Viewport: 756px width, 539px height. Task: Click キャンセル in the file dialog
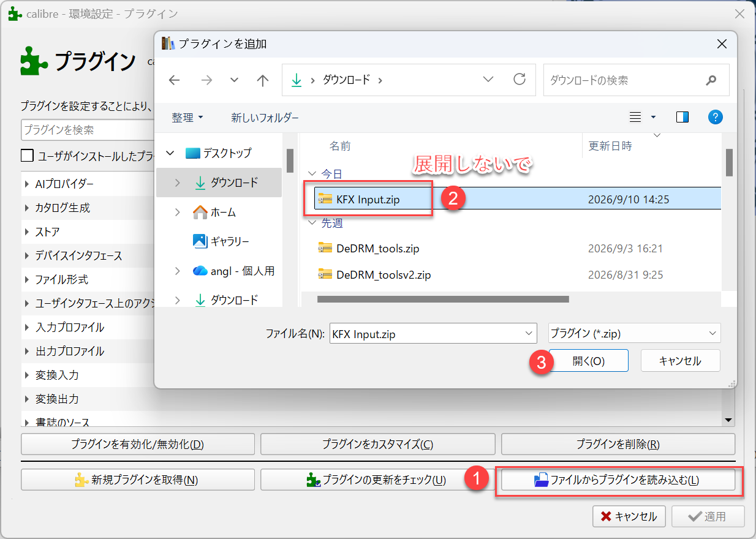coord(680,361)
